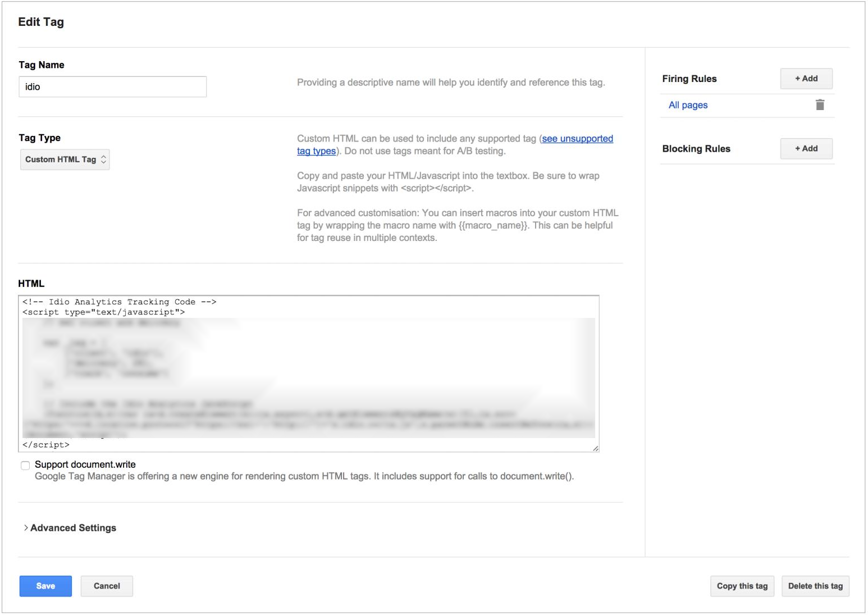This screenshot has width=868, height=615.
Task: Expand the Advanced Settings section
Action: tap(70, 528)
